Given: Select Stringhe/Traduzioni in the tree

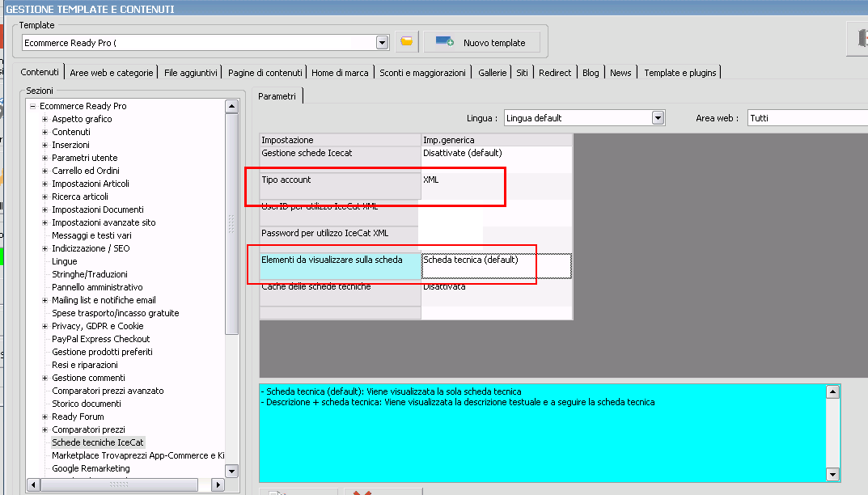Looking at the screenshot, I should coord(90,274).
